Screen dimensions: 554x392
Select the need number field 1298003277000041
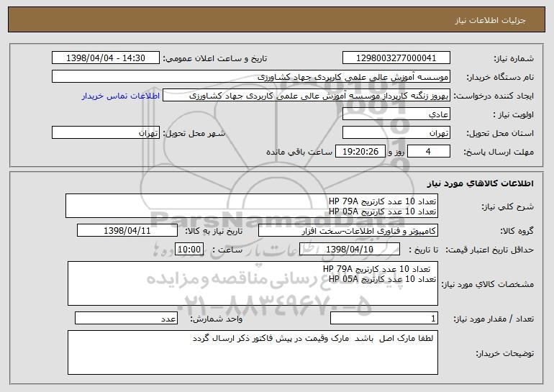point(396,58)
